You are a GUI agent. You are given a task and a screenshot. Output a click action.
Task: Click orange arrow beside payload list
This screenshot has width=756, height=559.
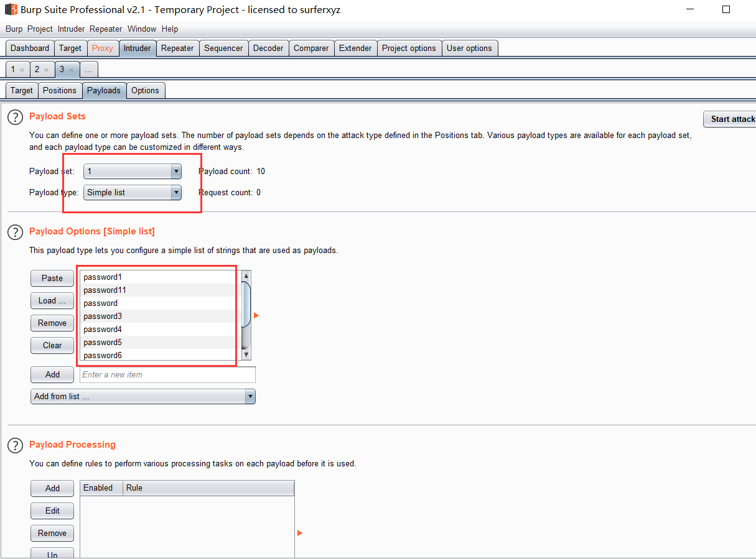point(256,316)
